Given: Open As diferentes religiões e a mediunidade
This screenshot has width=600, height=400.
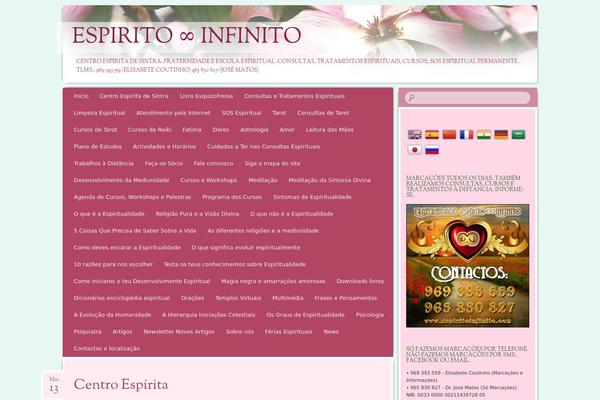Looking at the screenshot, I should click(x=263, y=231).
